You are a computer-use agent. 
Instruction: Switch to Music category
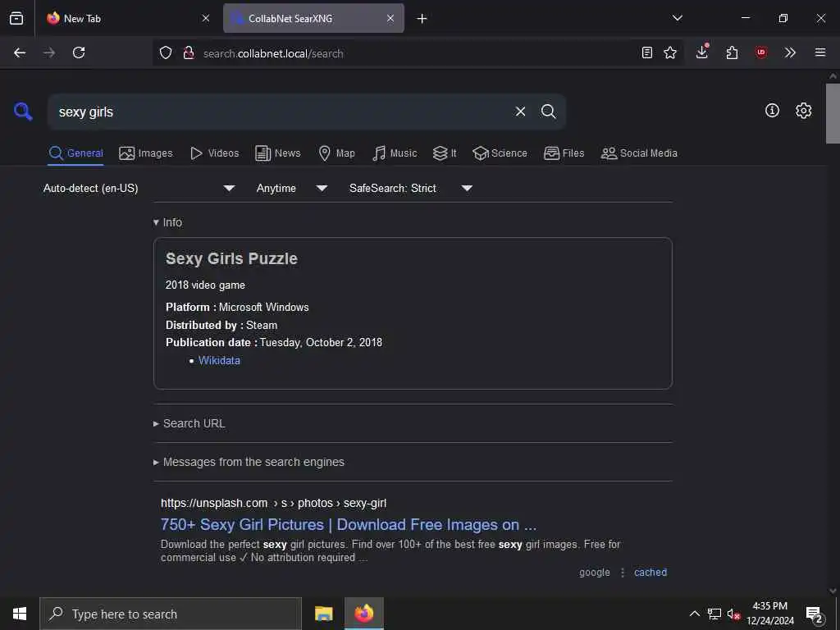point(395,153)
